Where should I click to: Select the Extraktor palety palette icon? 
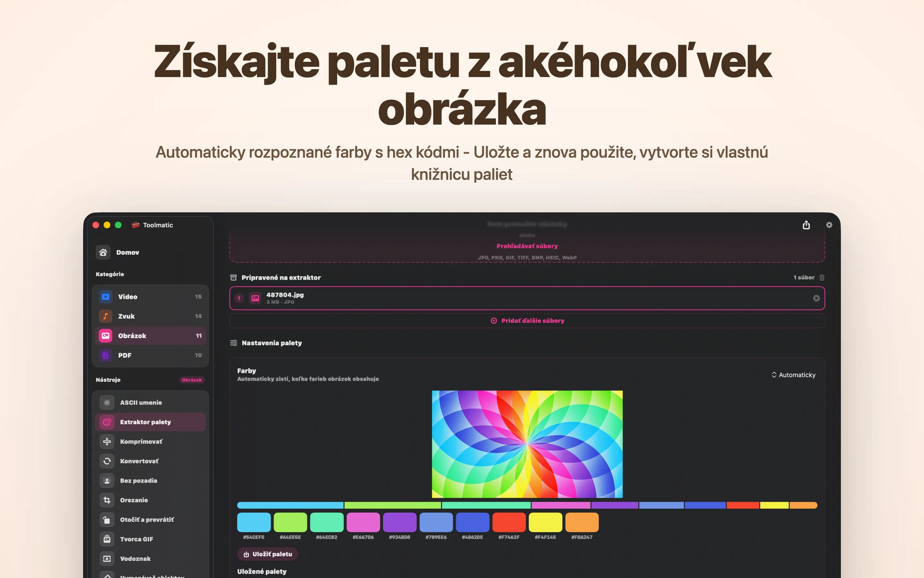tap(107, 422)
